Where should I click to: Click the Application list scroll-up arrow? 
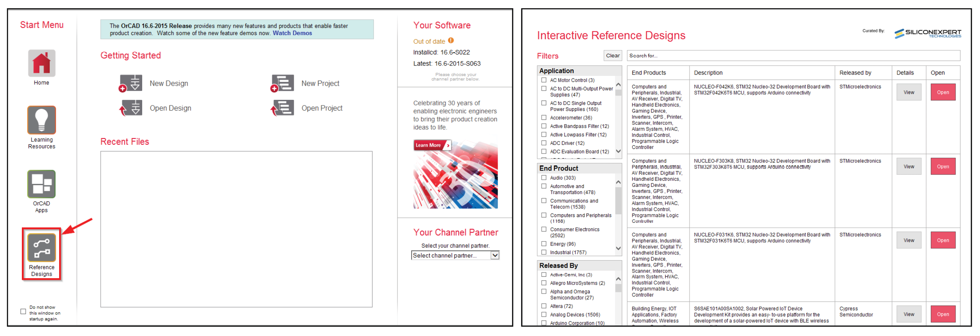[618, 84]
